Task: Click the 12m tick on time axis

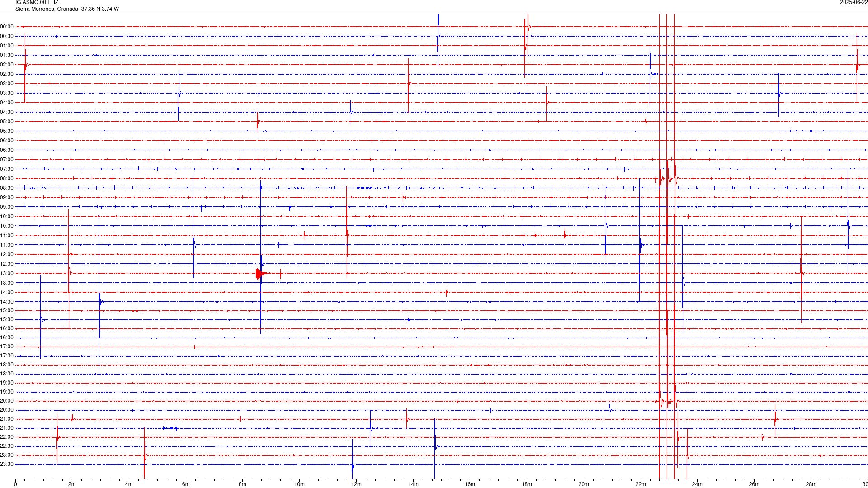Action: coord(356,484)
